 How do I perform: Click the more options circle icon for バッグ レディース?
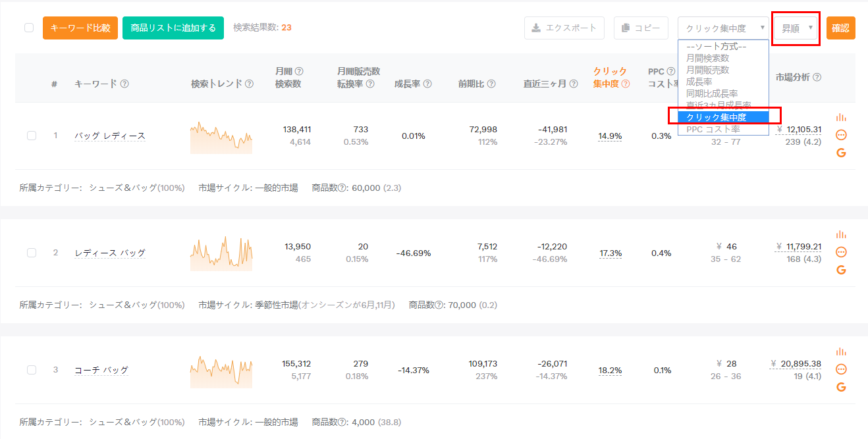click(841, 135)
